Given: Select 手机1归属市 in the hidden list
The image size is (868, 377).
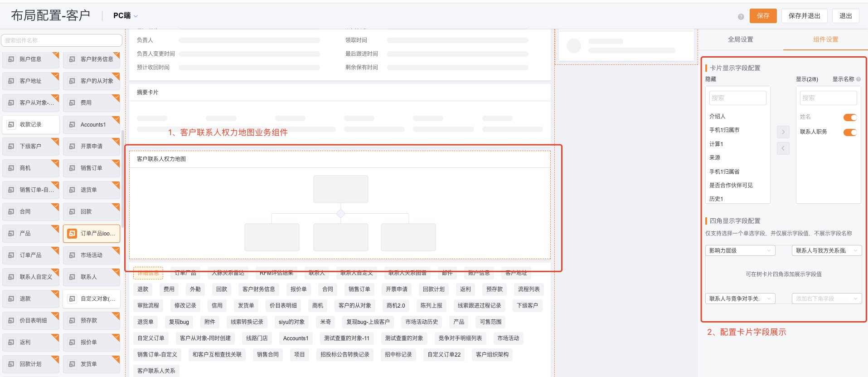Looking at the screenshot, I should click(x=724, y=130).
